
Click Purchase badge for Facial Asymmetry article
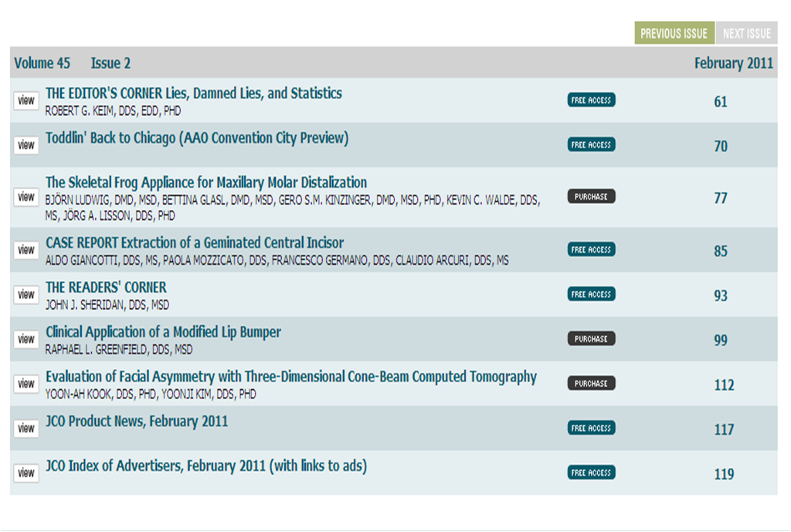coord(591,384)
